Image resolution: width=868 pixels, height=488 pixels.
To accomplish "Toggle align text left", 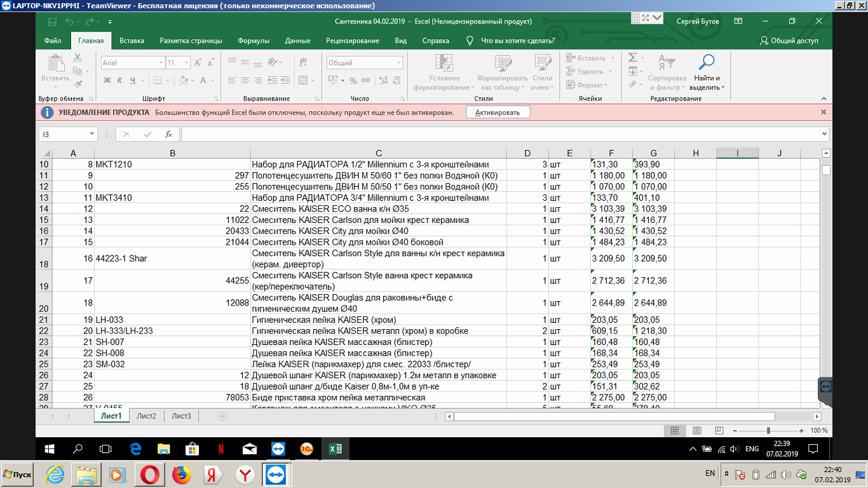I will click(232, 80).
